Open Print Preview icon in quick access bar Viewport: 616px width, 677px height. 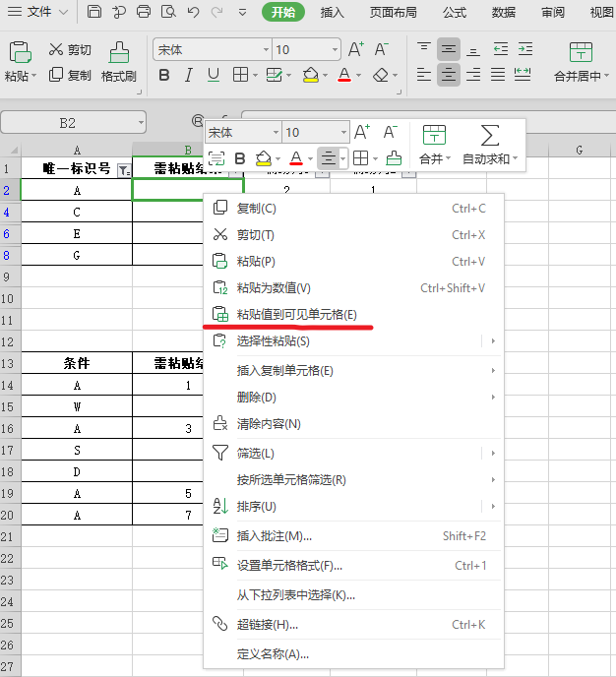[x=168, y=11]
